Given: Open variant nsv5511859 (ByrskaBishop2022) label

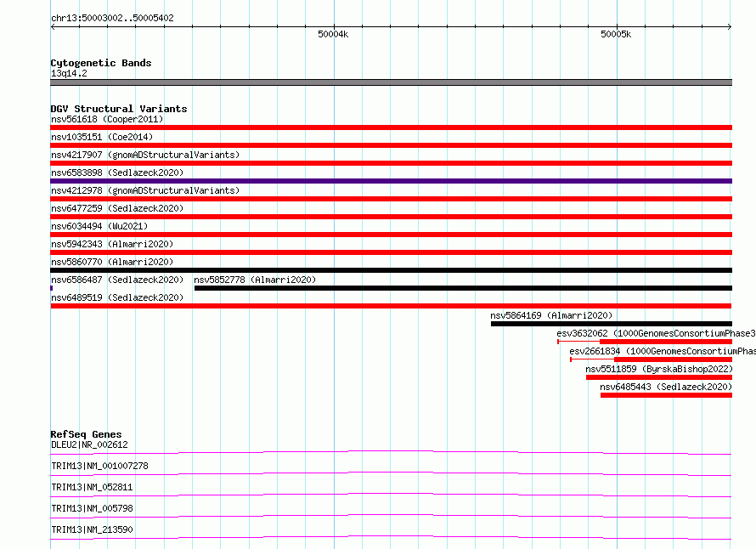Looking at the screenshot, I should point(659,369).
